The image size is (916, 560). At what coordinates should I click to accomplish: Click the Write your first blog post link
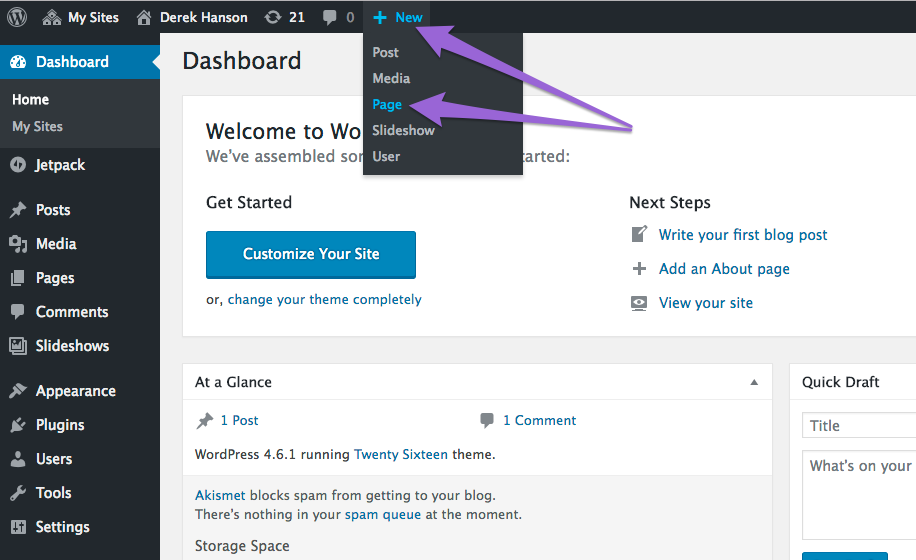[742, 235]
